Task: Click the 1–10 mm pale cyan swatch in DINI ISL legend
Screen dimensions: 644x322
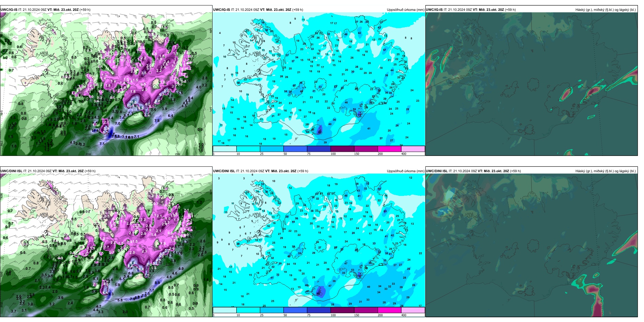Action: coord(225,310)
